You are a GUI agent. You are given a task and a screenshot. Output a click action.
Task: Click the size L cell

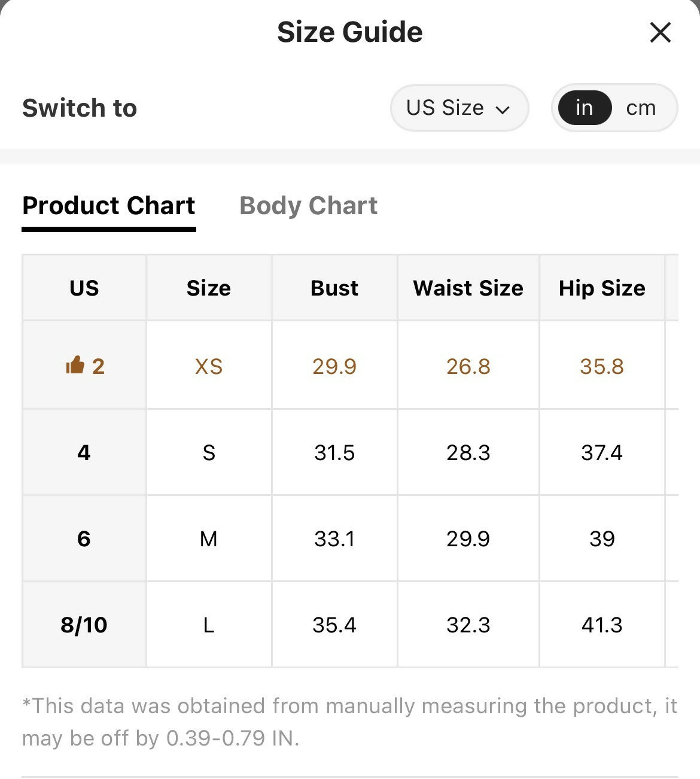pos(209,625)
